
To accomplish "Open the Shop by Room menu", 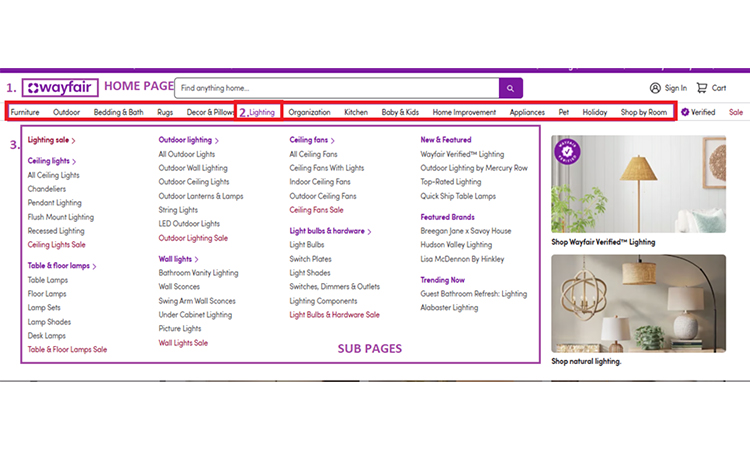I will (644, 112).
